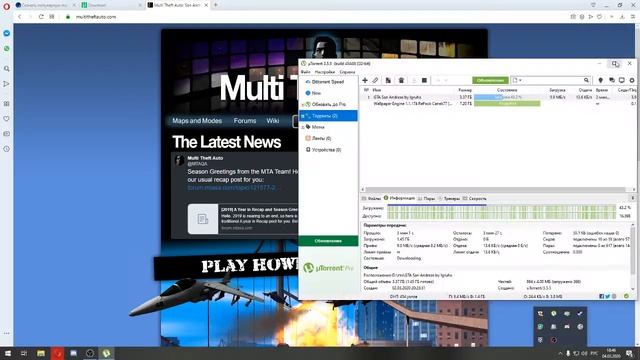Switch to the Peers tab in details pane
The width and height of the screenshot is (640, 360).
point(426,198)
